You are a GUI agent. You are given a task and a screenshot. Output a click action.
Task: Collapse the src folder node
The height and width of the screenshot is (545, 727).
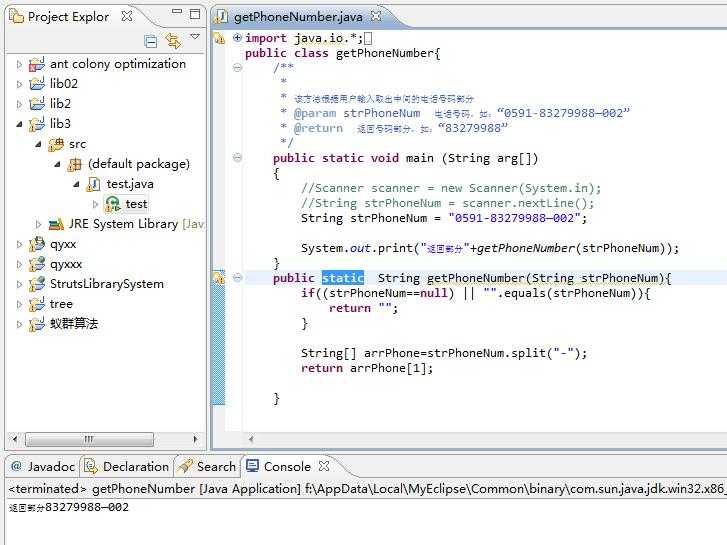38,144
